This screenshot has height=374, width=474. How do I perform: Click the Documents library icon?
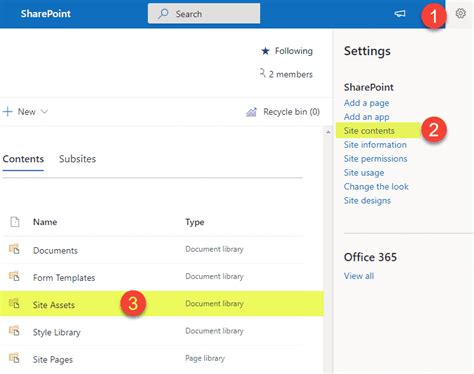(14, 249)
